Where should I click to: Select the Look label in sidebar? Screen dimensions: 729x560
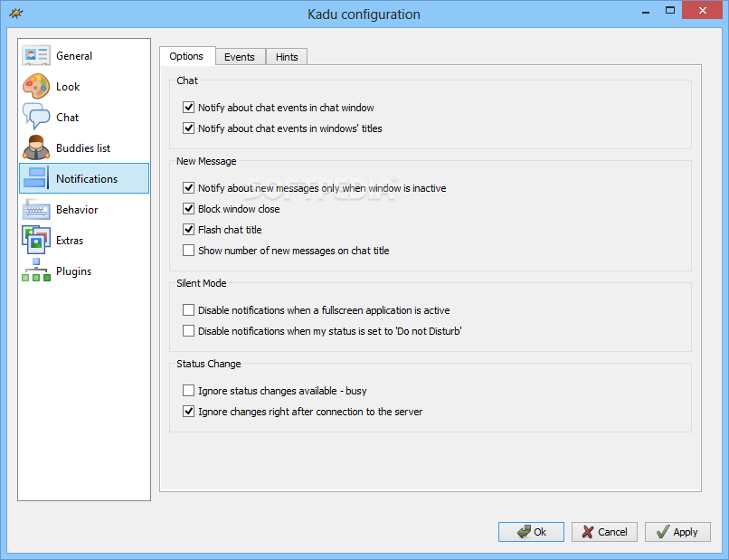tap(68, 87)
